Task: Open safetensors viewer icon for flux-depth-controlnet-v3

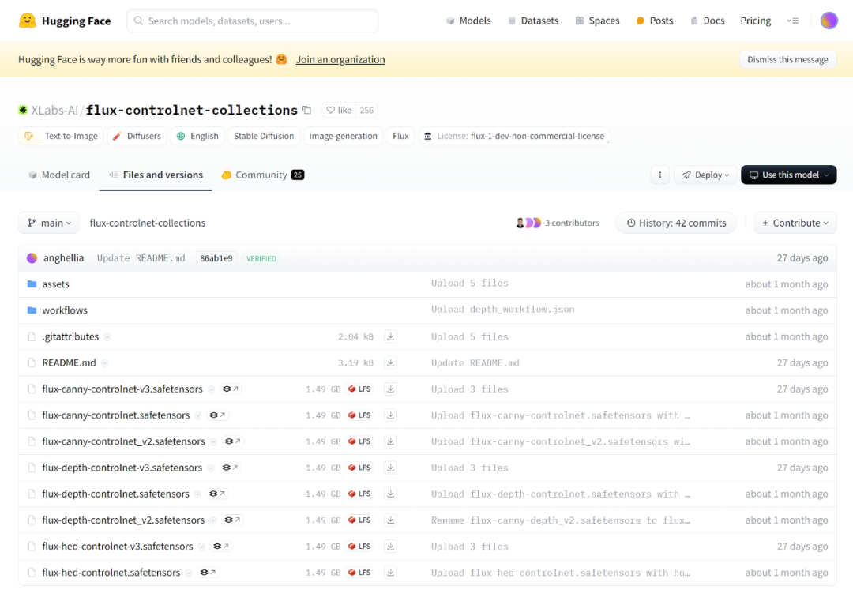Action: coord(230,468)
